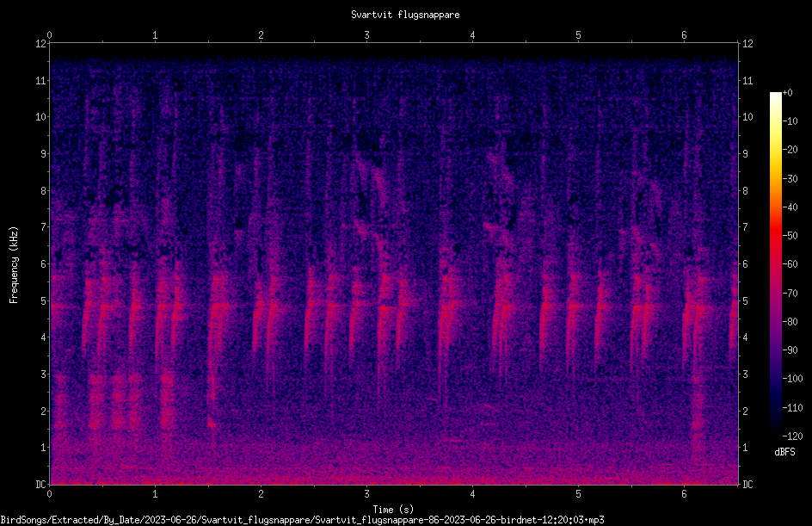Click '12' on the left frequency axis
This screenshot has height=526, width=812.
40,44
